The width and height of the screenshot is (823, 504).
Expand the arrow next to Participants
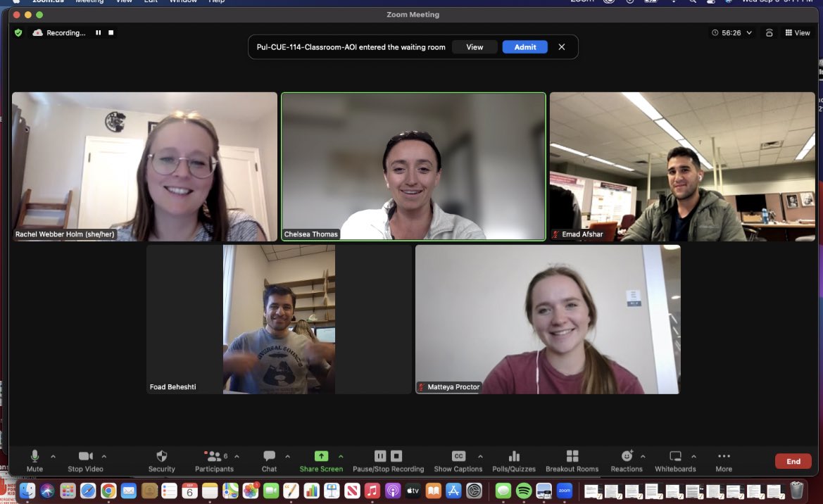[237, 456]
